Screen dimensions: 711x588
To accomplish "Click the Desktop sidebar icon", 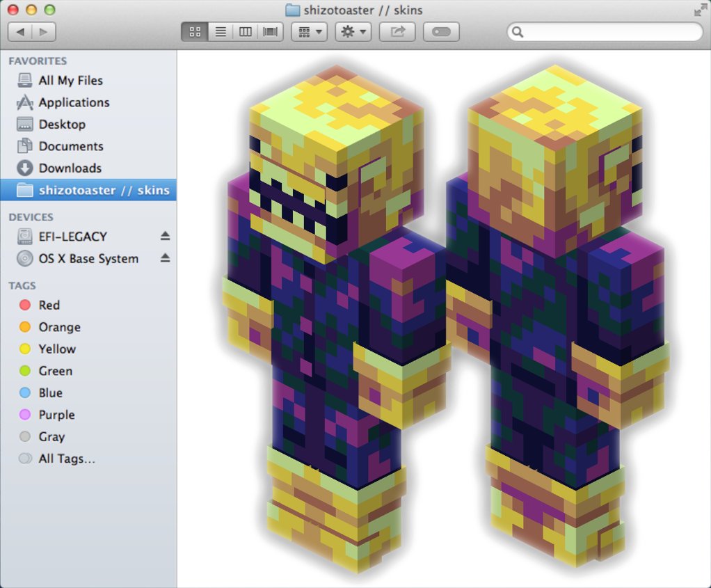I will (x=25, y=124).
